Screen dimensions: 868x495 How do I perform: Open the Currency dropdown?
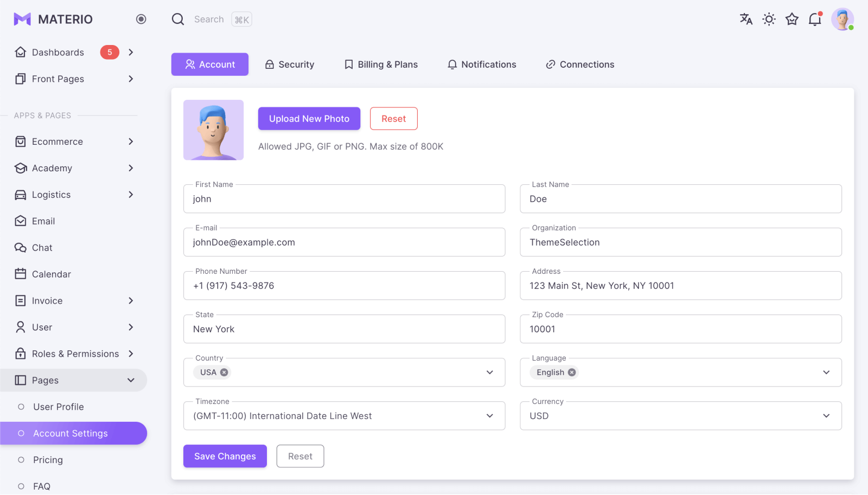point(681,416)
